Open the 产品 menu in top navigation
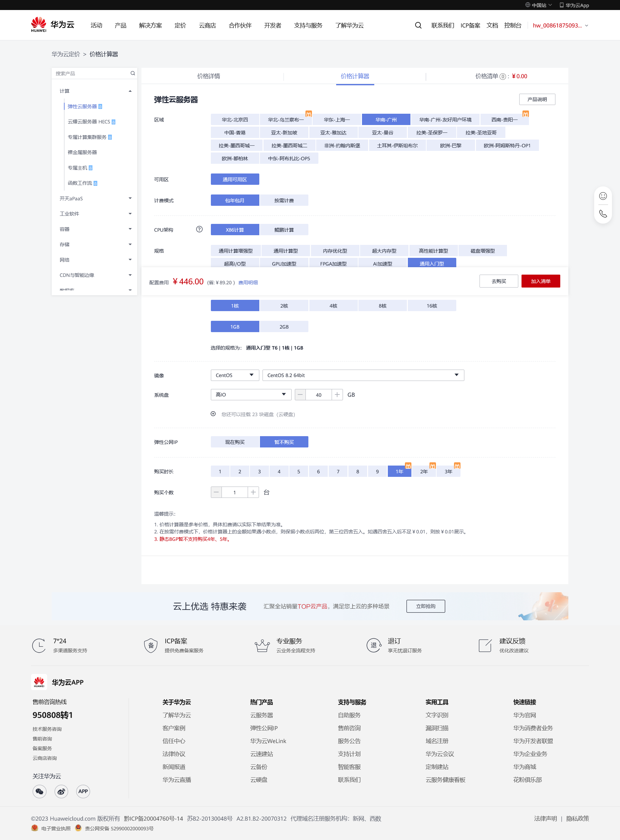This screenshot has height=840, width=620. 120,25
